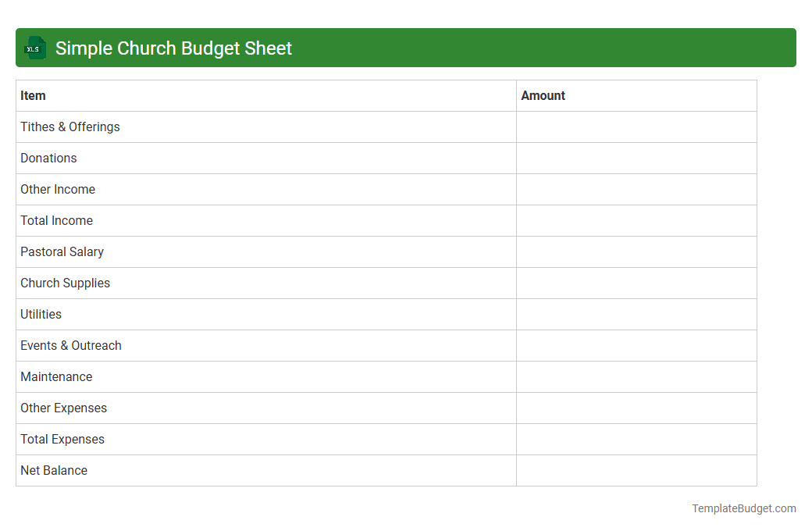
Task: Click the Tithes & Offerings row label
Action: (69, 127)
